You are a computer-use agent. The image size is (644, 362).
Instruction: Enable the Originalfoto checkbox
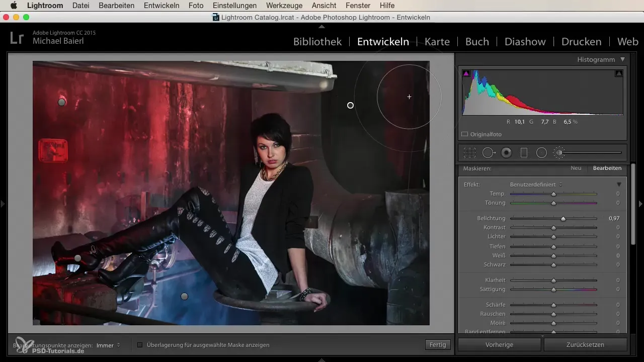pos(465,135)
